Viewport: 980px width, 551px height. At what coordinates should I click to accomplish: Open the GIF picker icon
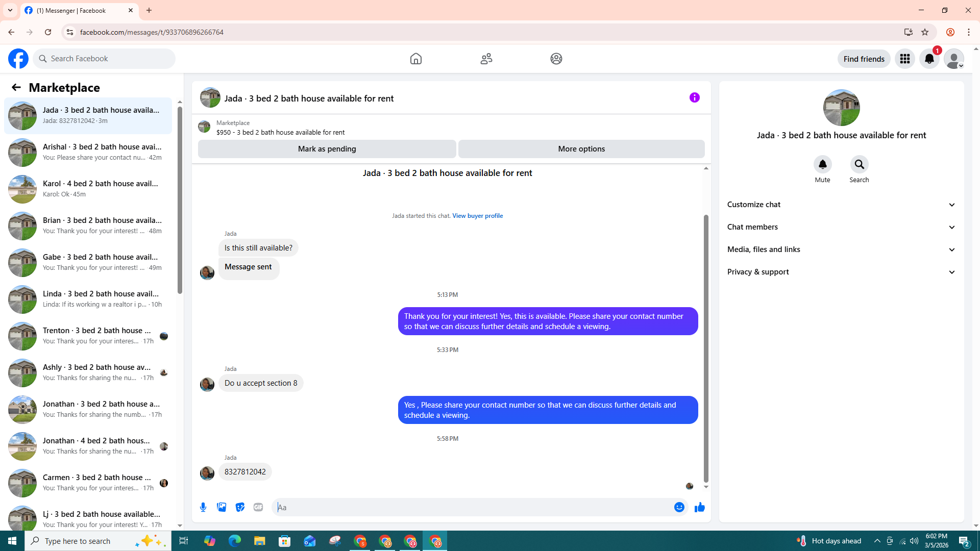(258, 507)
